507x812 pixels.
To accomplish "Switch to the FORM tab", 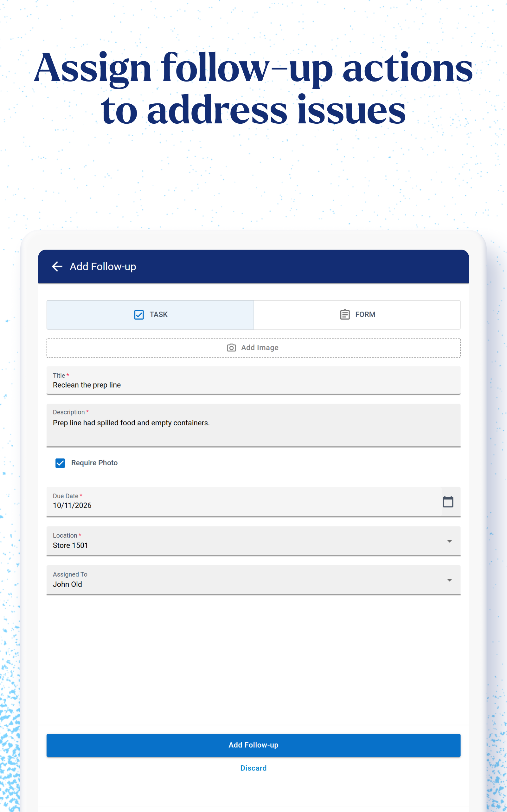I will point(357,315).
